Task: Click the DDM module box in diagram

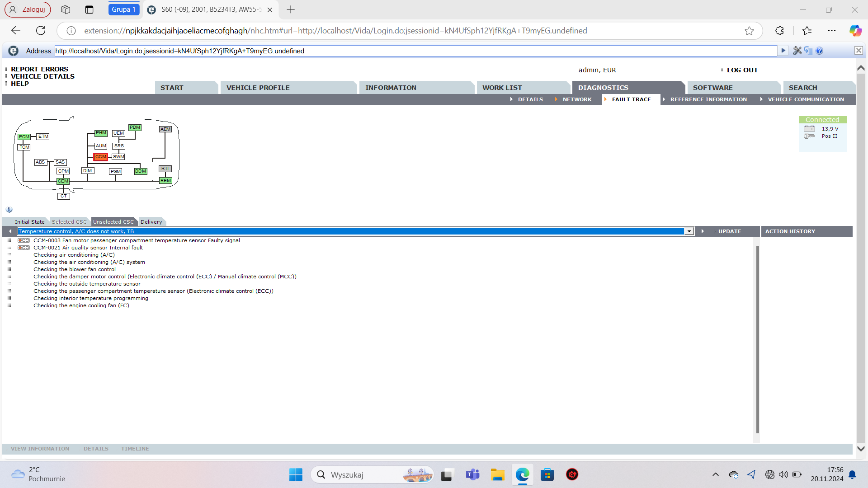Action: pos(141,171)
